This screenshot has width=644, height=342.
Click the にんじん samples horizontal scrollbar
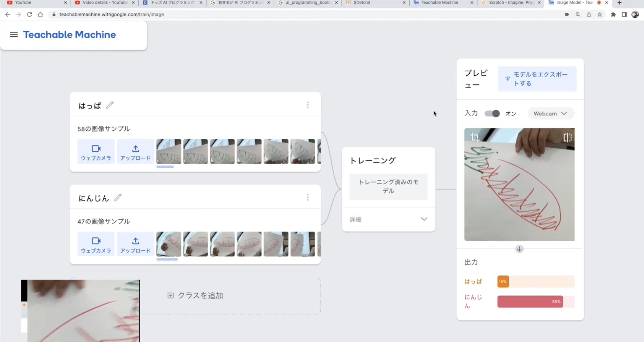pyautogui.click(x=167, y=259)
